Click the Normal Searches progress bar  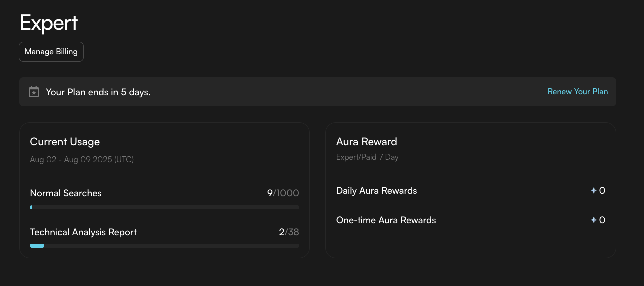pos(164,207)
